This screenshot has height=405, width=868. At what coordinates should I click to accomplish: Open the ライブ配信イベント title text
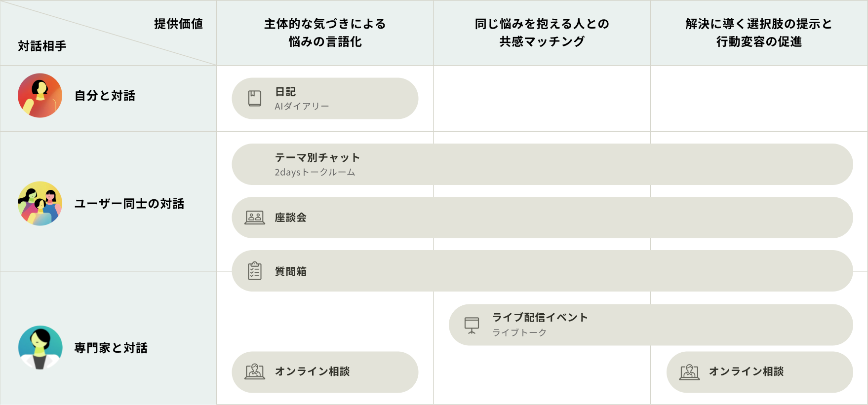coord(540,317)
